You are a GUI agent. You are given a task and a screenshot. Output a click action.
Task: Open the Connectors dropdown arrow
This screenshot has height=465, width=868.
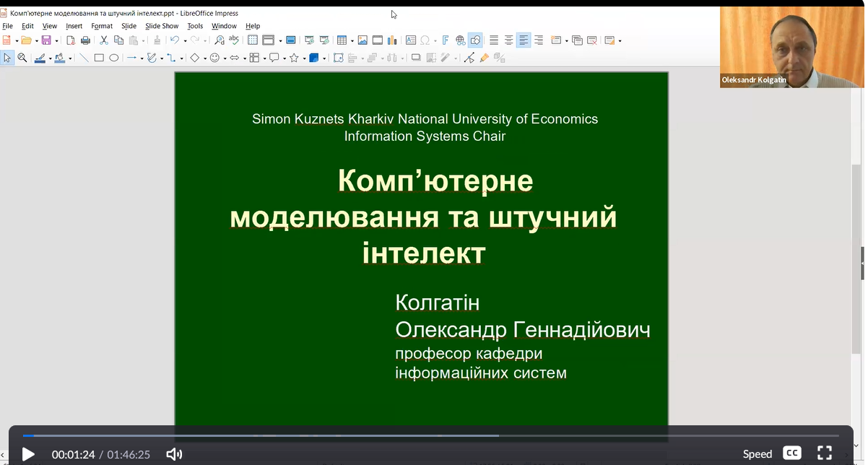coord(182,58)
